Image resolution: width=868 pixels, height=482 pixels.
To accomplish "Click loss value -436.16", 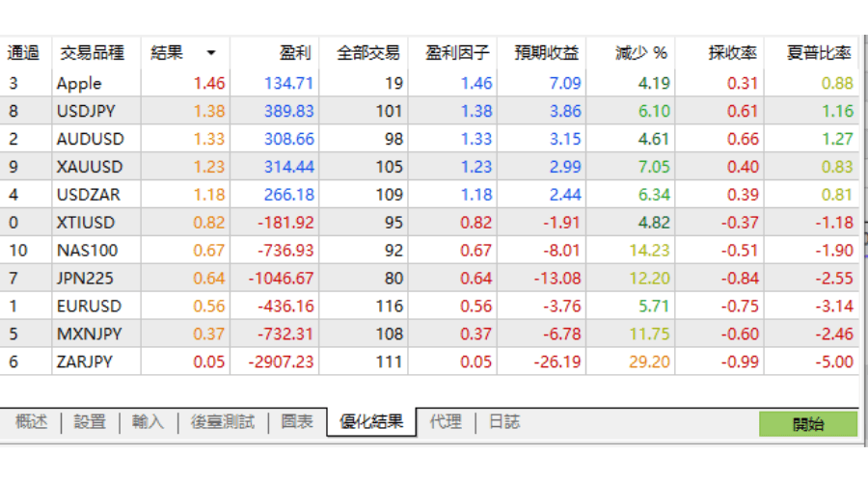I will click(x=285, y=306).
